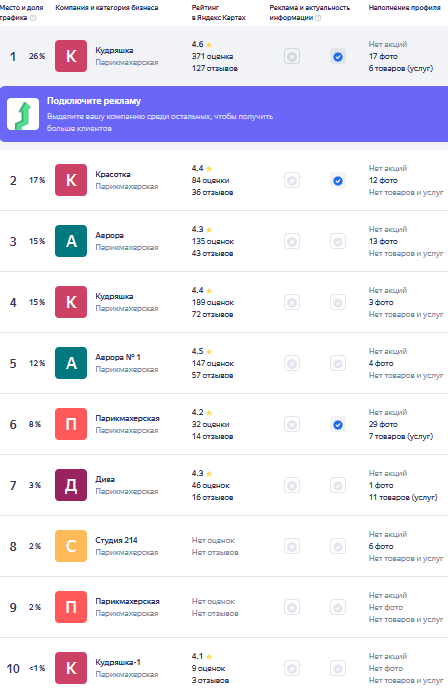Viewport: 448px width, 693px height.
Task: Click the blue verified checkmark in the Красотка row
Action: (x=338, y=181)
